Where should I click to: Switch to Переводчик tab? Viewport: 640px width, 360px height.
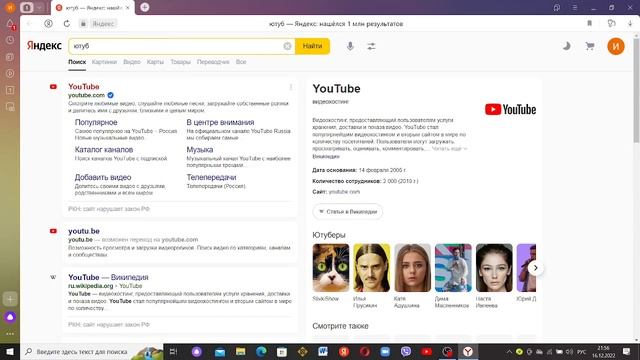click(213, 62)
